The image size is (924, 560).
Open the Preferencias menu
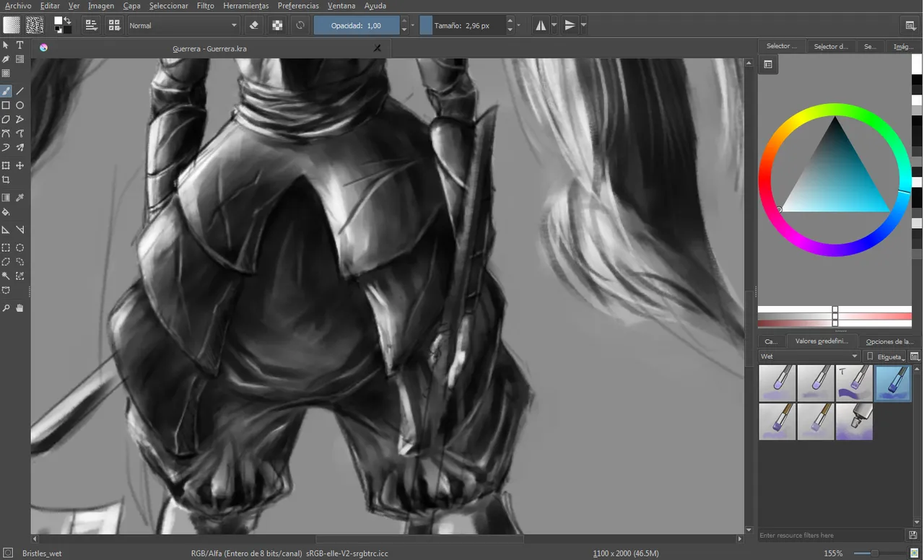click(298, 6)
